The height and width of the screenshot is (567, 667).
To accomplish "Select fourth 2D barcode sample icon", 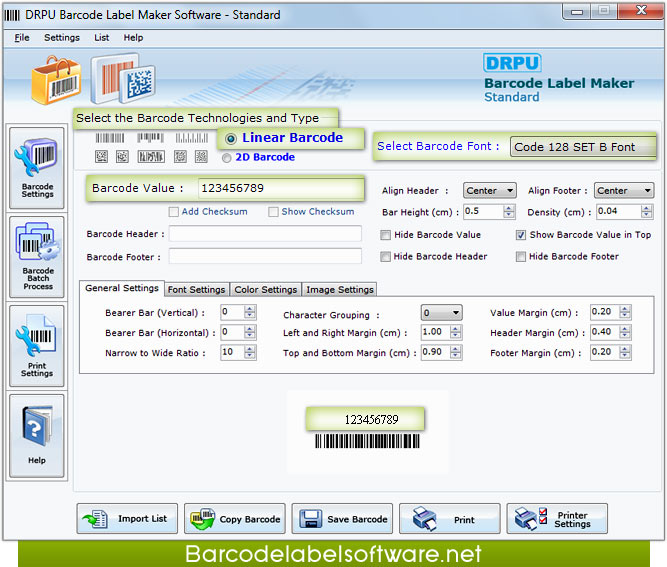I will [x=180, y=157].
